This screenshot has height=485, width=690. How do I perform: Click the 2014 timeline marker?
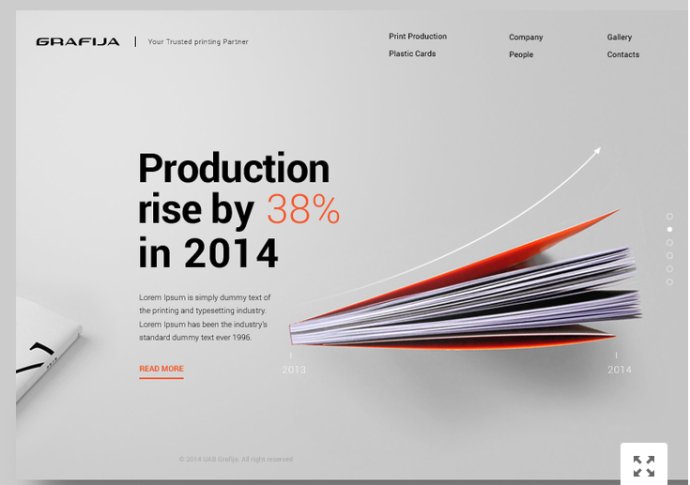pyautogui.click(x=619, y=369)
